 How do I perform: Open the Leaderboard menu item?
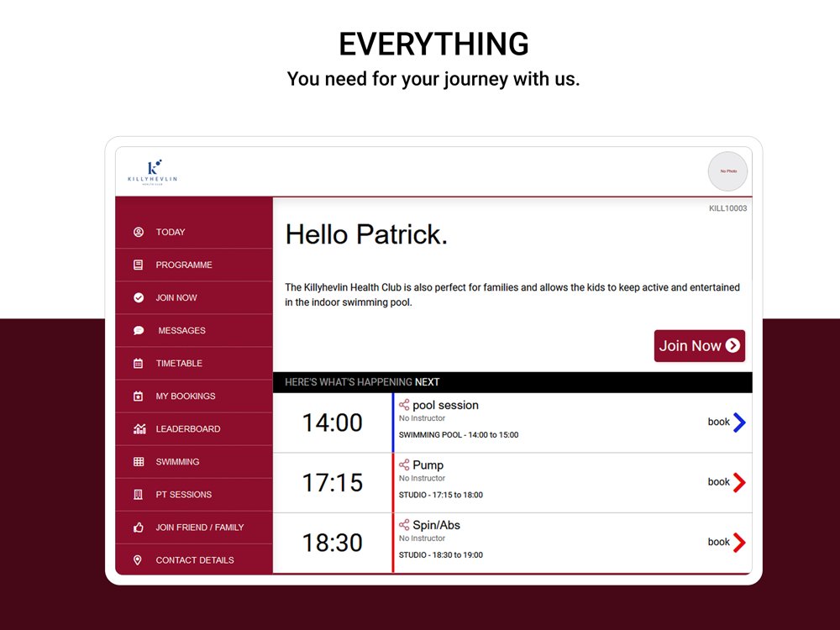194,428
